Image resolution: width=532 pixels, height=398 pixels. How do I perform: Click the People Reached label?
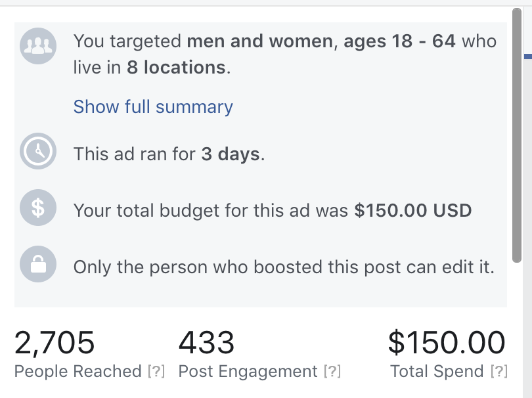click(x=78, y=371)
